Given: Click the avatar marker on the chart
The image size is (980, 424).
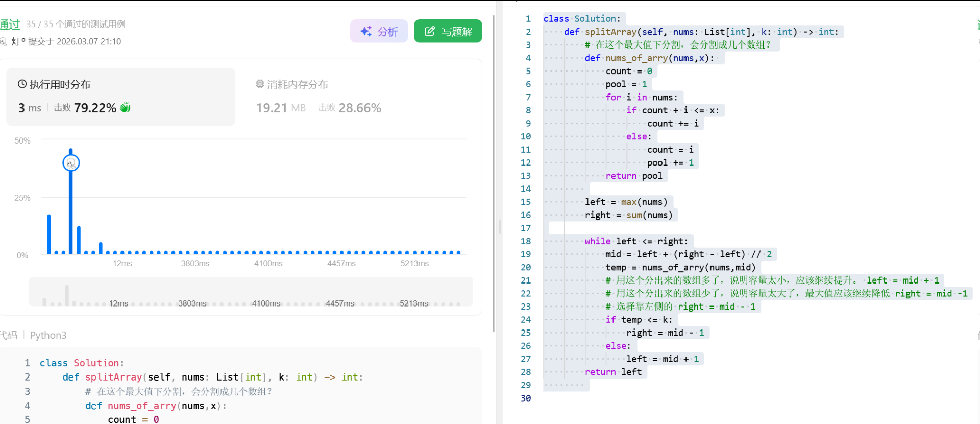Looking at the screenshot, I should pyautogui.click(x=71, y=163).
